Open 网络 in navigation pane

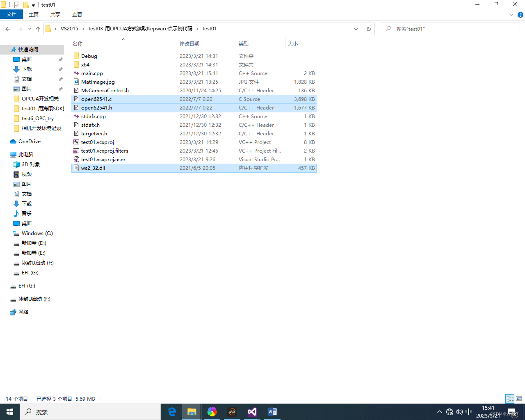coord(23,312)
